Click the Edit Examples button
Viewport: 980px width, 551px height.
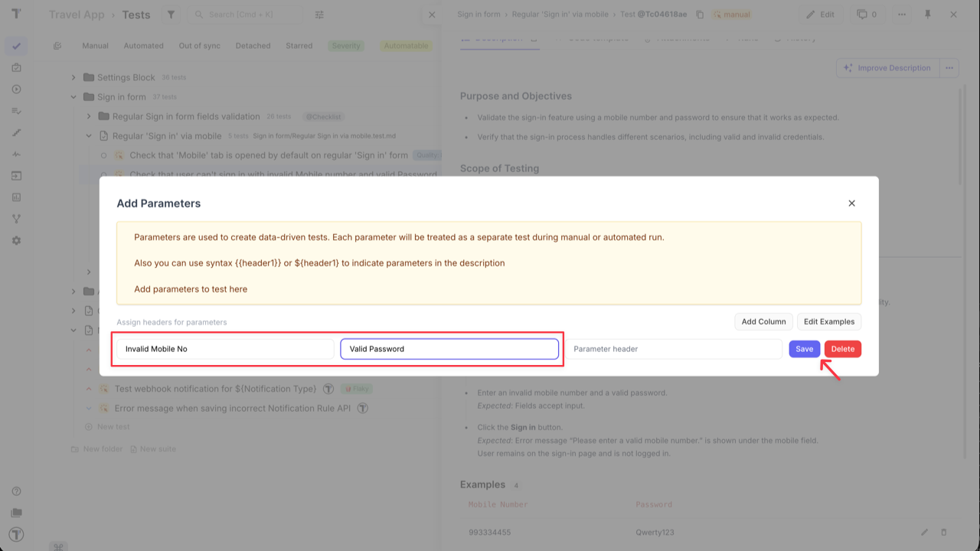[x=828, y=321]
